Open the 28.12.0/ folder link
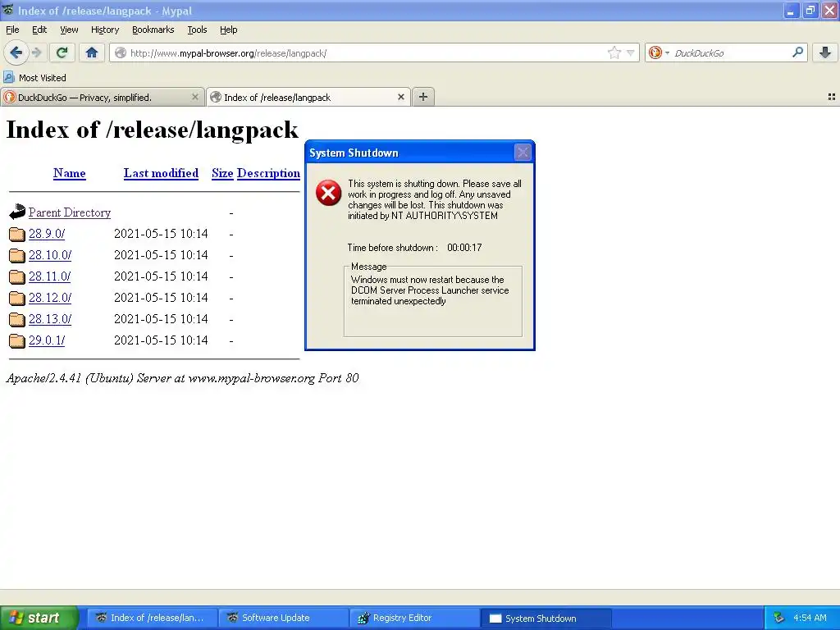Screen dimensions: 840x630 [50, 297]
